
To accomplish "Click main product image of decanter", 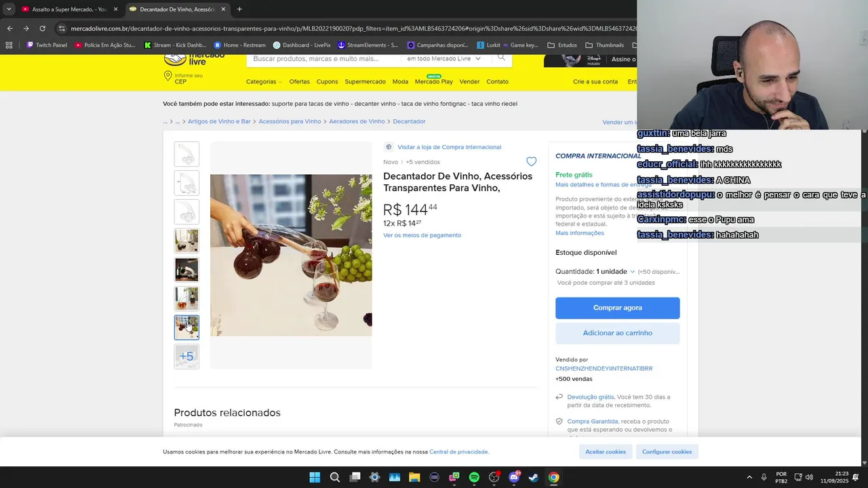I will point(291,255).
